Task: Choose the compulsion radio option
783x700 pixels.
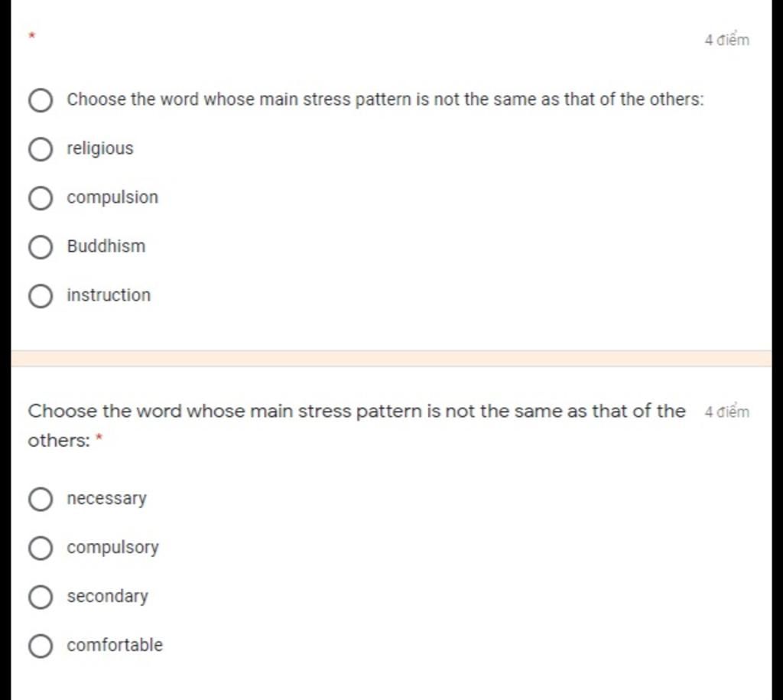Action: 41,198
